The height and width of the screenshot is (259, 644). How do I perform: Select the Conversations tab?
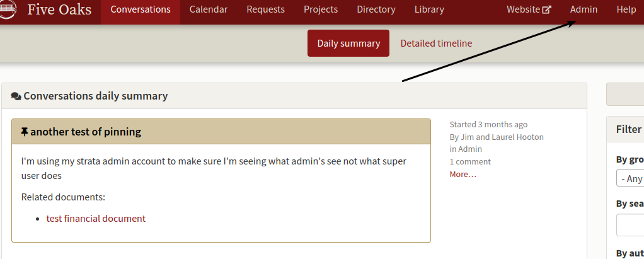(x=141, y=9)
